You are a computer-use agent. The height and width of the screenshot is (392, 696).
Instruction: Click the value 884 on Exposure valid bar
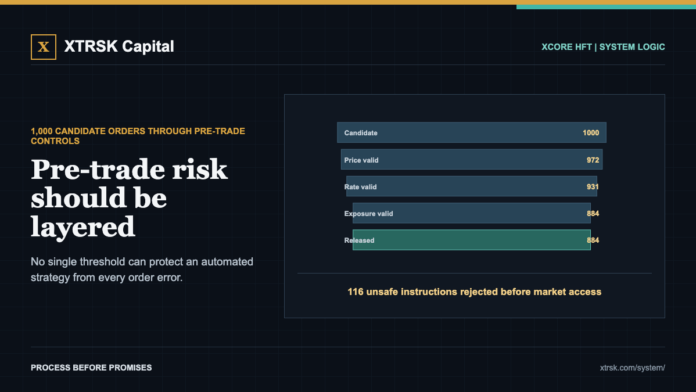pos(593,214)
